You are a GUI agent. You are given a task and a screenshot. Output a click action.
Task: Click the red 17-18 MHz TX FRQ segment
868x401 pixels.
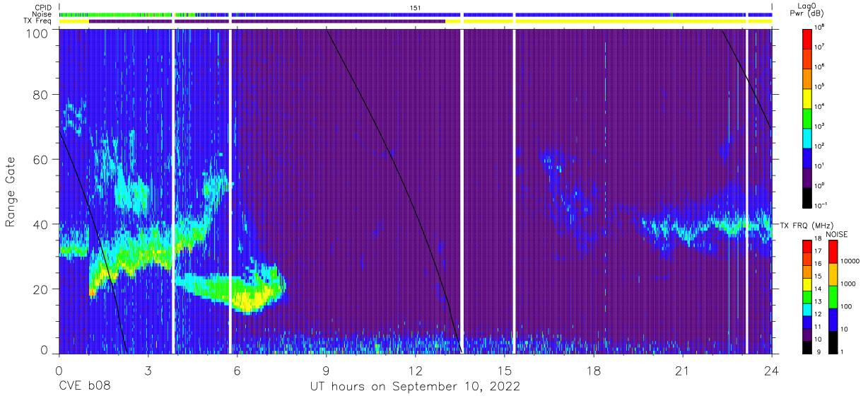pos(807,245)
